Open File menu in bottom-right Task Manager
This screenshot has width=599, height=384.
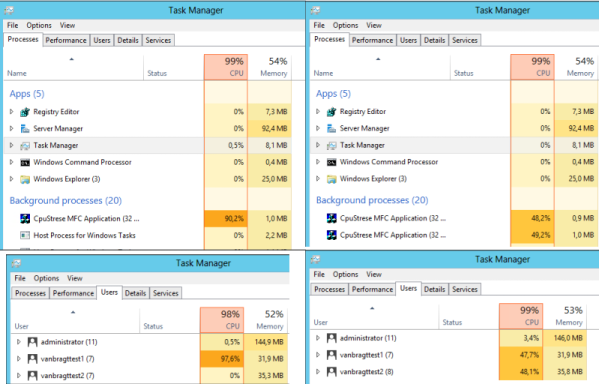[x=319, y=274]
